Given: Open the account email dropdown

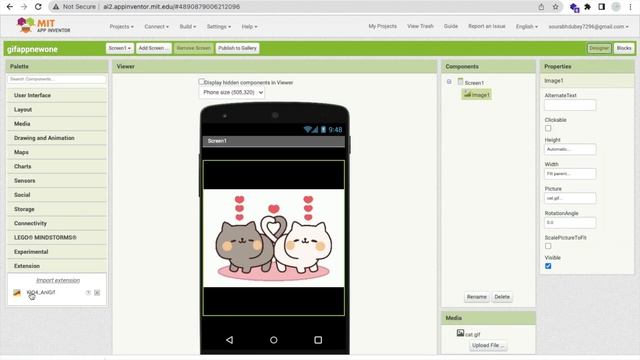Looking at the screenshot, I should click(588, 27).
